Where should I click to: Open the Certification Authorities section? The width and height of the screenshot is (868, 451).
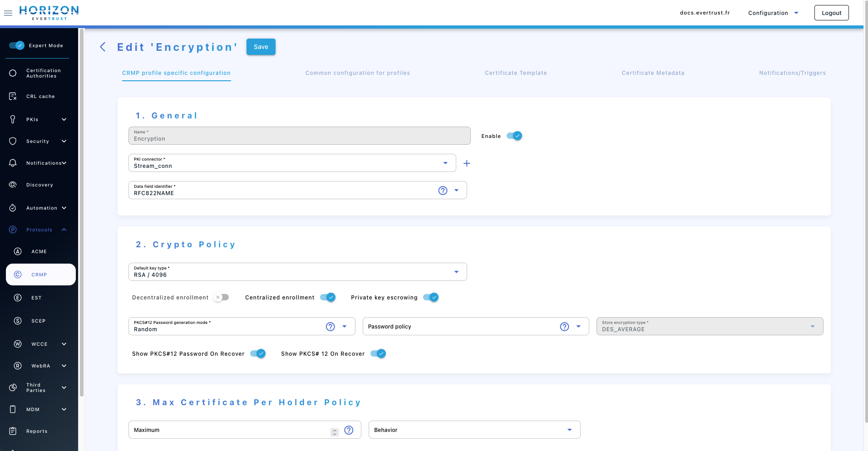coord(43,73)
